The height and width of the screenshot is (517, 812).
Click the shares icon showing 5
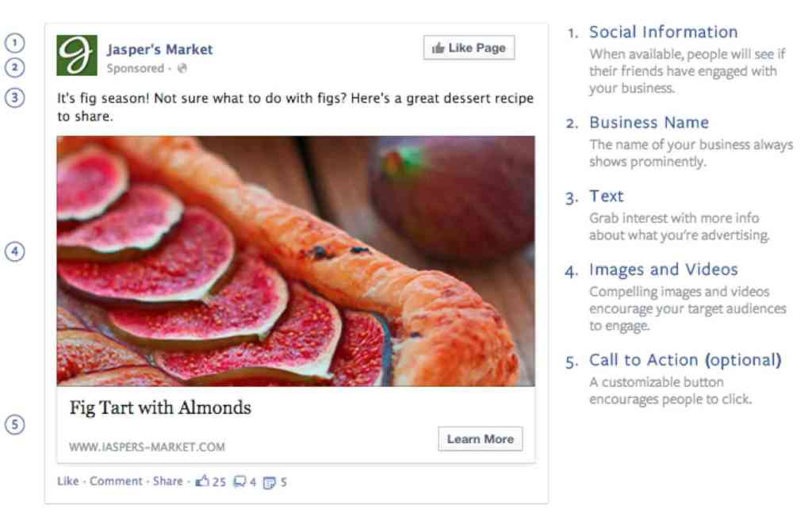click(x=270, y=481)
